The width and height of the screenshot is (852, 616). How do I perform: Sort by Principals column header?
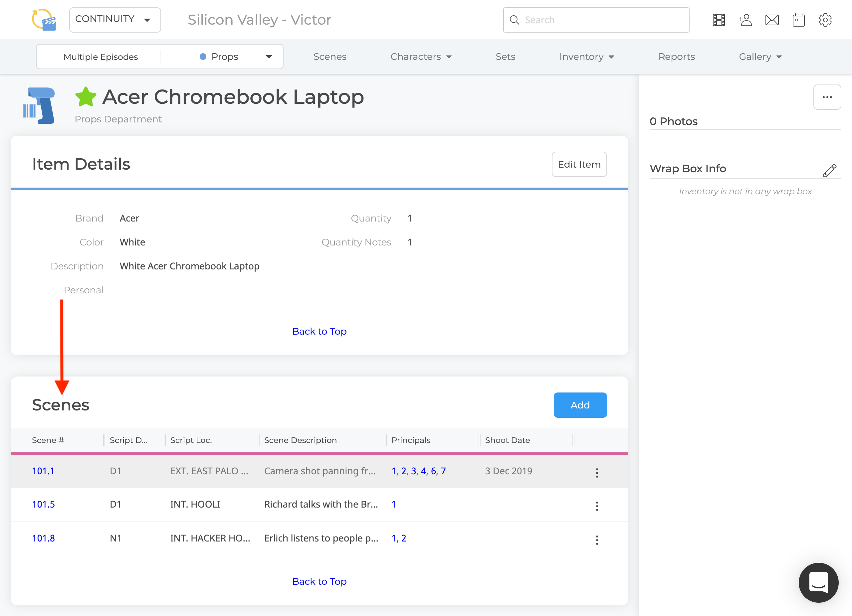(411, 440)
